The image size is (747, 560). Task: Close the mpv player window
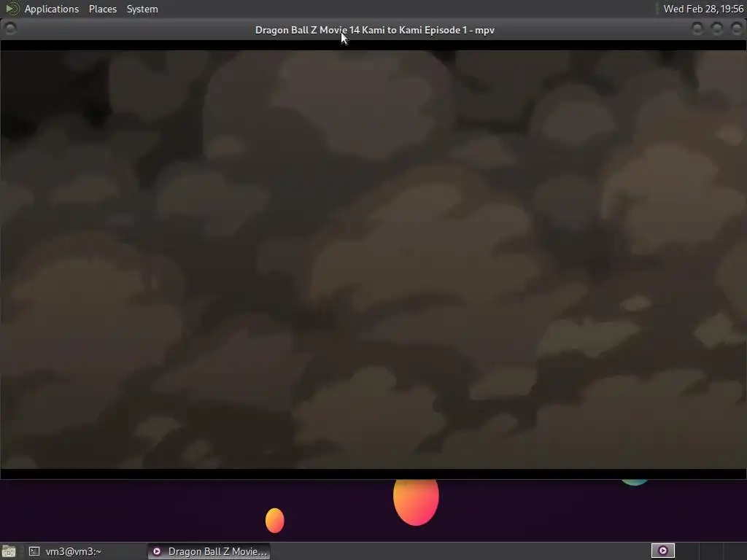[737, 29]
